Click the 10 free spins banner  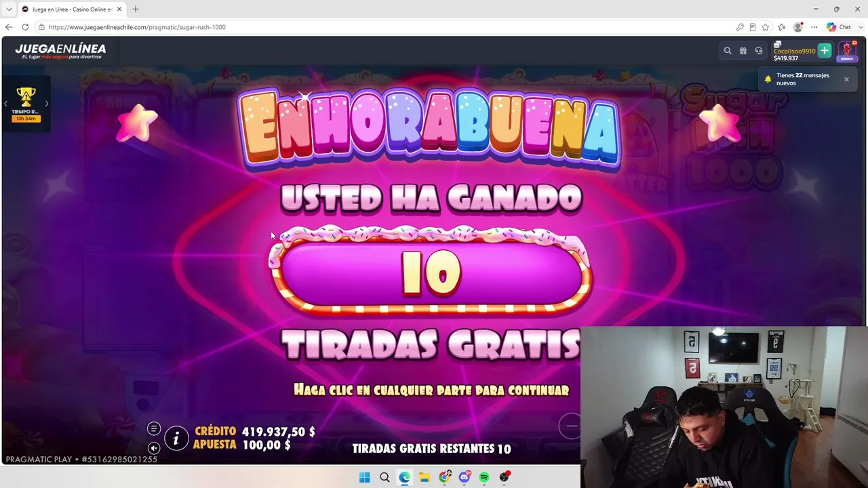click(431, 274)
